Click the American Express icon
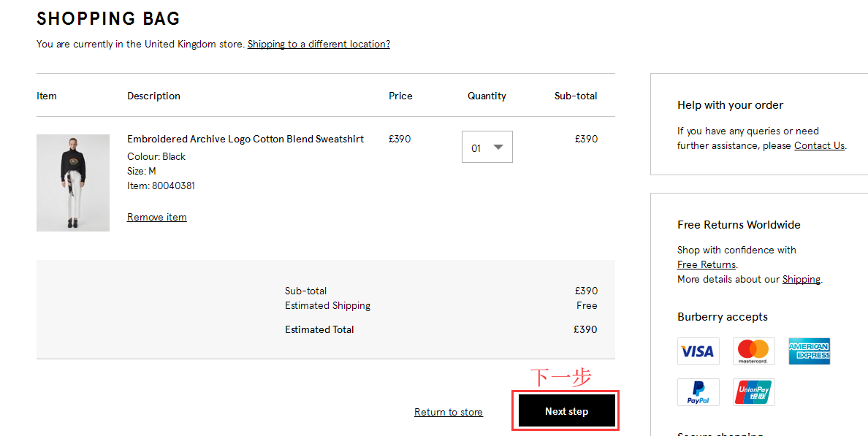 point(809,351)
